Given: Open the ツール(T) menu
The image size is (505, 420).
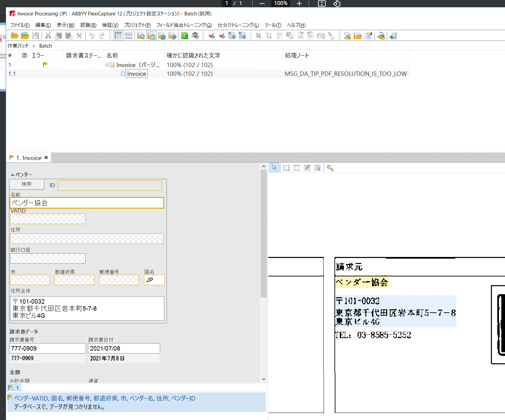Looking at the screenshot, I should pyautogui.click(x=273, y=25).
